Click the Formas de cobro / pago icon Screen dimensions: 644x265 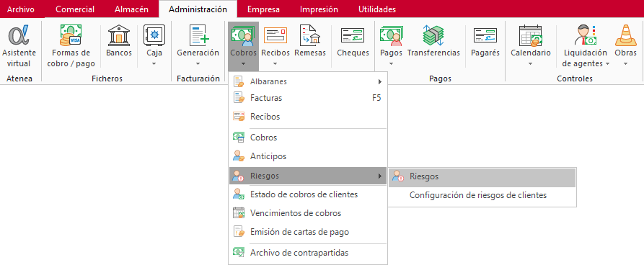click(71, 35)
